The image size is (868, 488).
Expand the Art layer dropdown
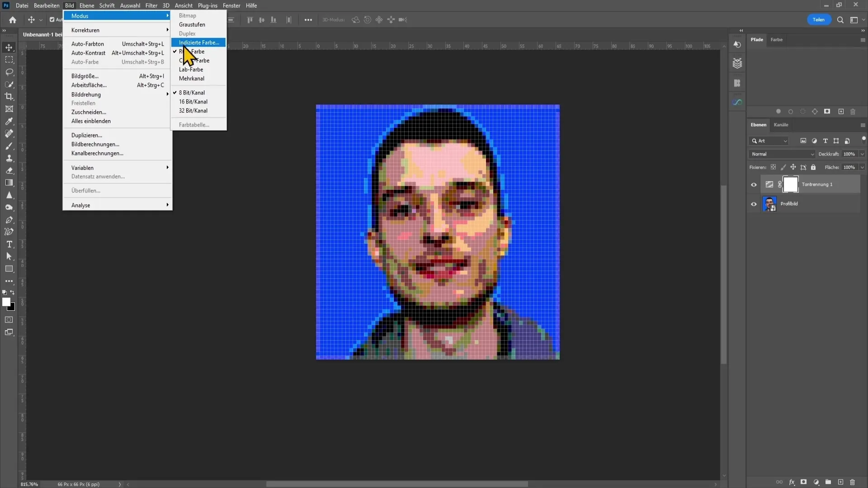785,141
